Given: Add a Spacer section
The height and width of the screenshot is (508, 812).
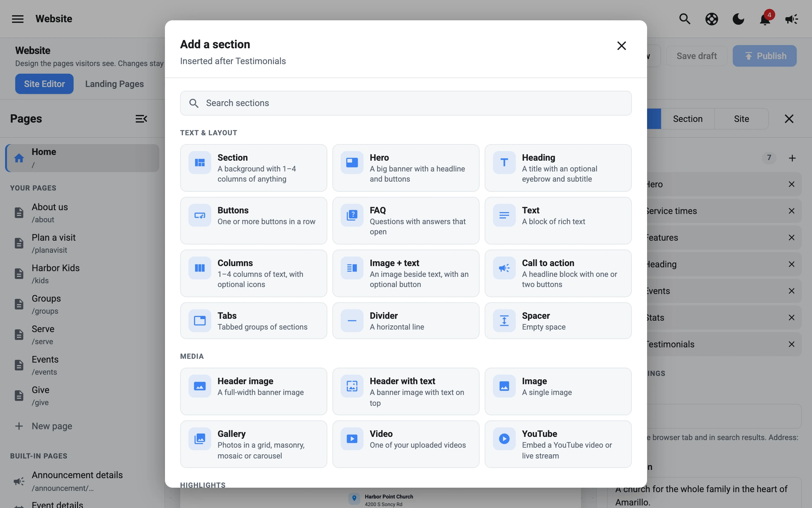Looking at the screenshot, I should click(558, 321).
